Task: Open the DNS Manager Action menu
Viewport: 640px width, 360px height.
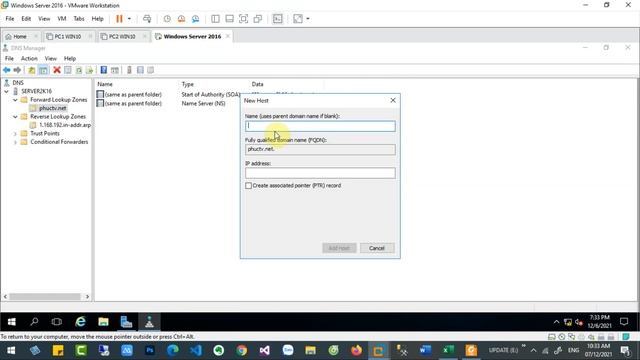Action: pyautogui.click(x=29, y=59)
